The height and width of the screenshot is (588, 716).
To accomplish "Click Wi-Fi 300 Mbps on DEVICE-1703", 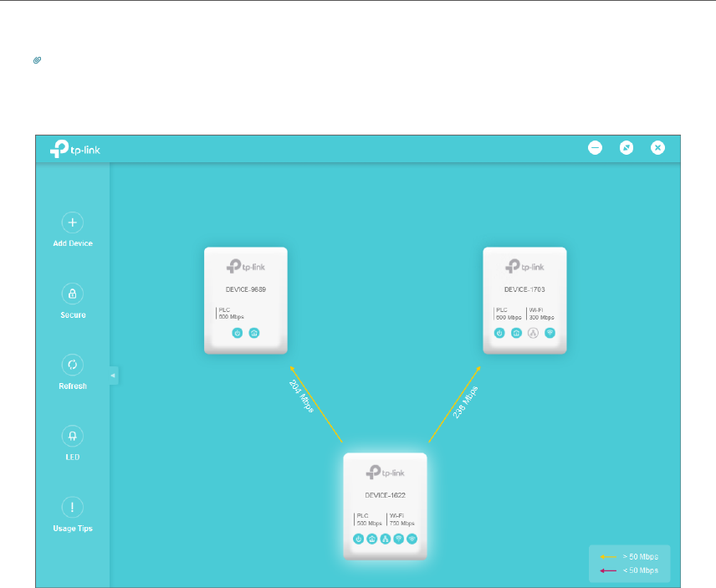I will click(541, 314).
